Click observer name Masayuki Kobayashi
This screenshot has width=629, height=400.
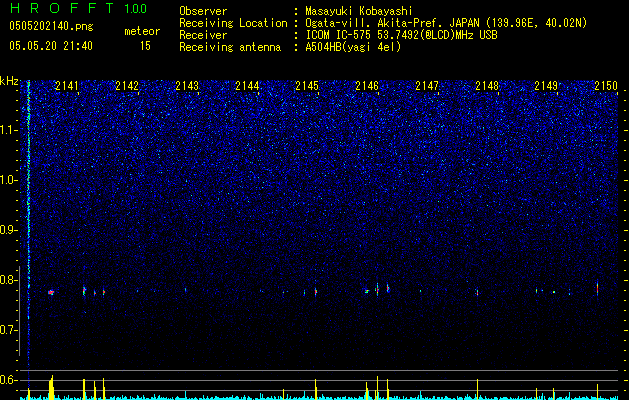(358, 11)
